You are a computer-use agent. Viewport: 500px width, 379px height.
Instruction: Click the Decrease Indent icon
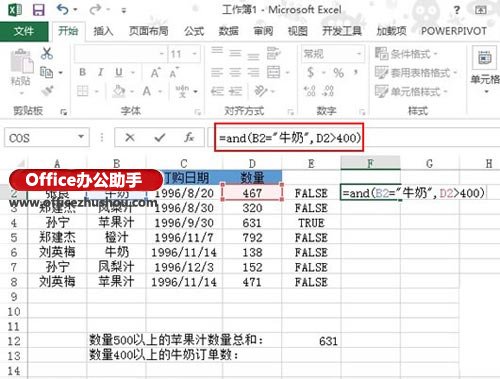click(x=217, y=91)
